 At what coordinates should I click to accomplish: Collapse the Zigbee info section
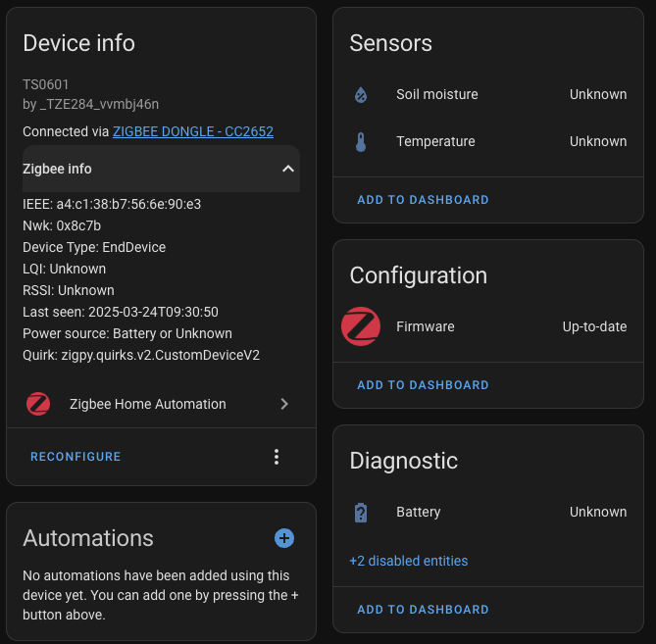pos(287,169)
